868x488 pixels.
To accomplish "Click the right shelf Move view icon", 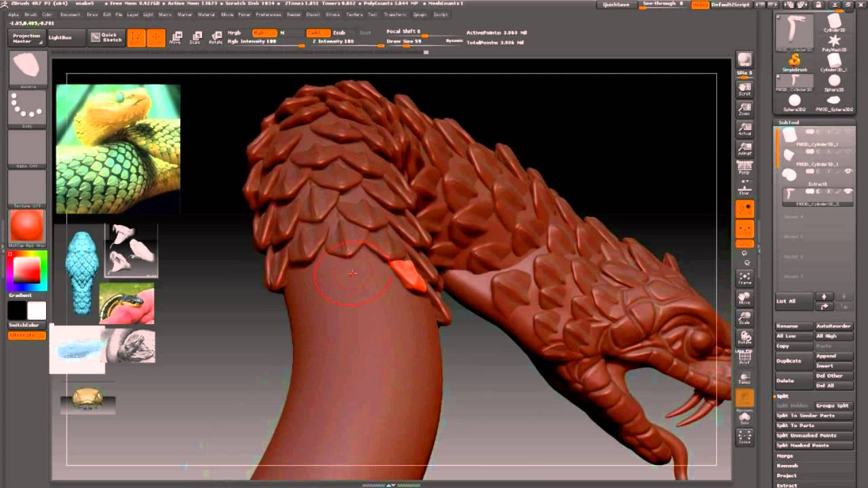I will coord(745,299).
